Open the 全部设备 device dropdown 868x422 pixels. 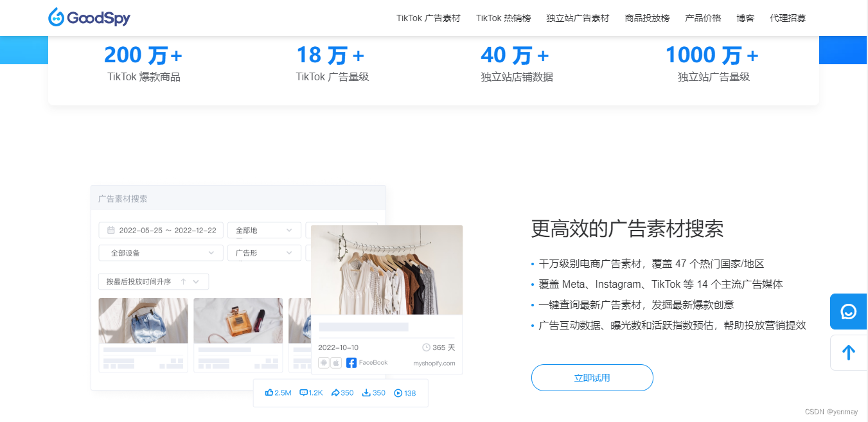161,253
